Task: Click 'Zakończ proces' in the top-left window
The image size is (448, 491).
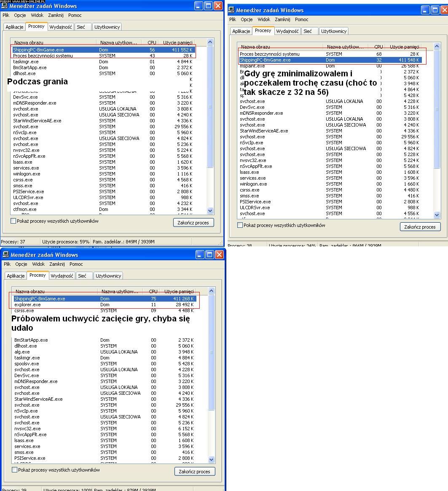Action: 193,223
